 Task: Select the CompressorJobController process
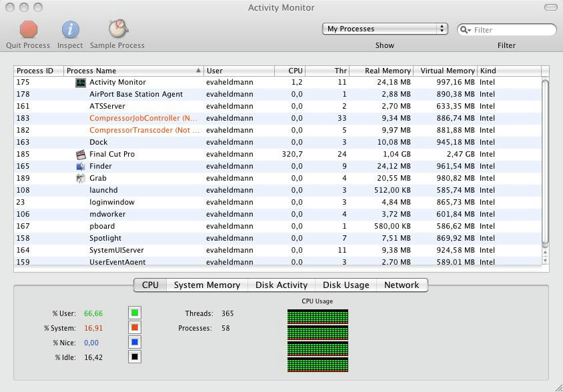pos(277,119)
